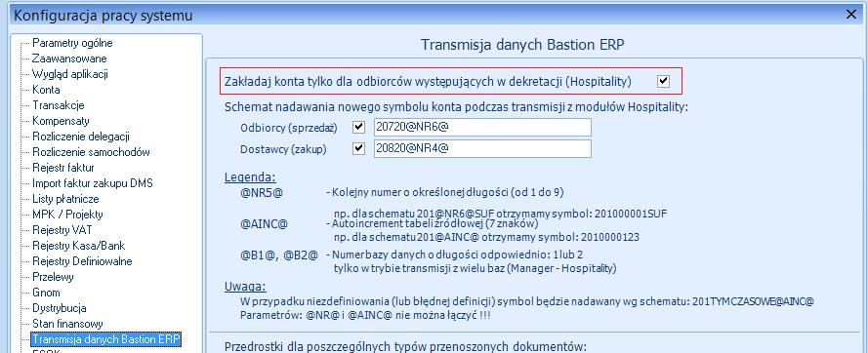Open Rejestry VAT settings
Viewport: 868px width, 353px height.
62,229
